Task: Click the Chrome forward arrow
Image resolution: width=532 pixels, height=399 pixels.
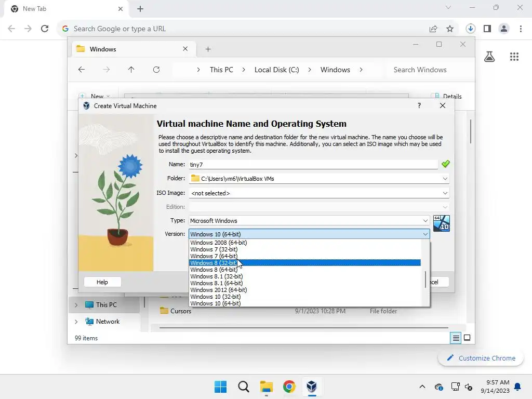Action: (28, 29)
